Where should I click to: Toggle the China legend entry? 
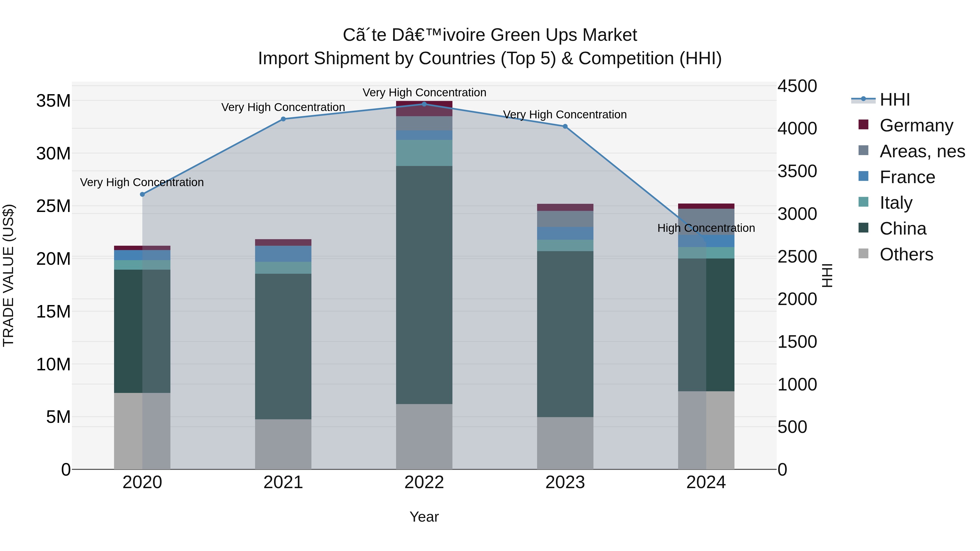[x=892, y=228]
